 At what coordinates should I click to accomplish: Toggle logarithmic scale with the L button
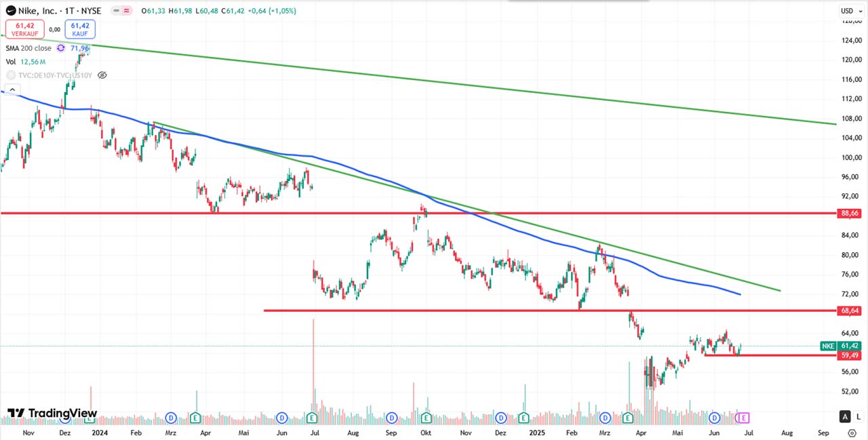[858, 416]
